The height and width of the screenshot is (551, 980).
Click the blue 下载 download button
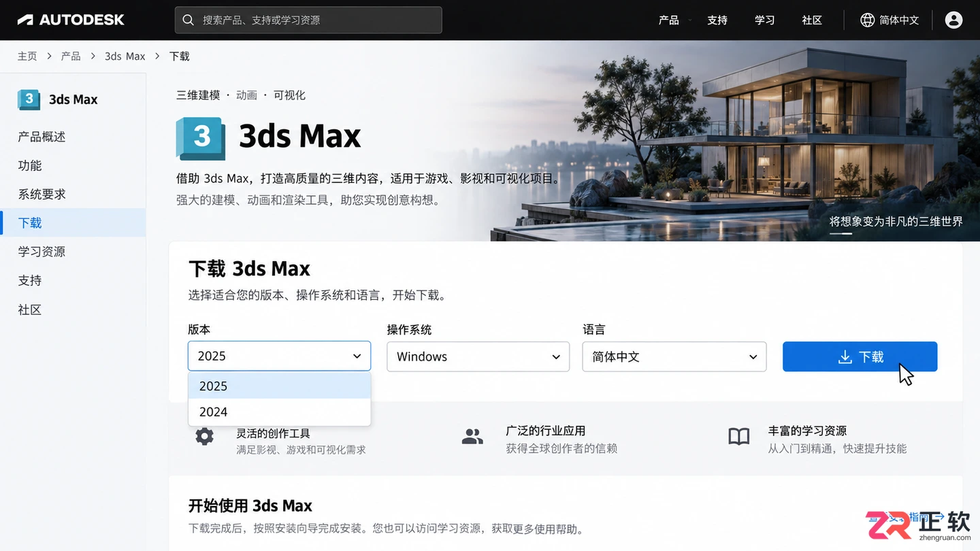[860, 356]
